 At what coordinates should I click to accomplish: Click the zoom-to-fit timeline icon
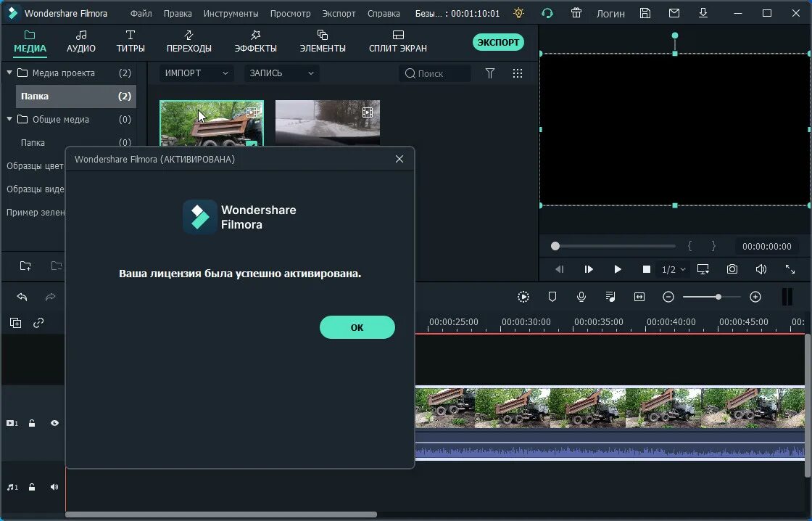(x=639, y=297)
